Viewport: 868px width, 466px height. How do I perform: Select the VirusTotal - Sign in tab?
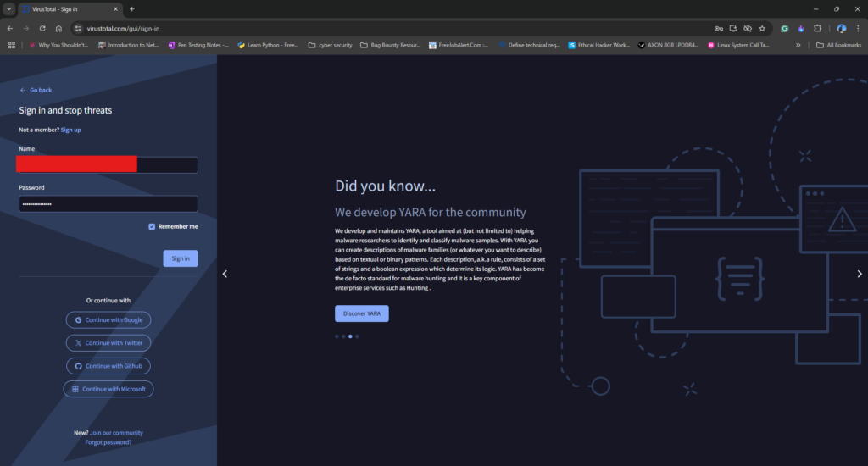pyautogui.click(x=70, y=8)
